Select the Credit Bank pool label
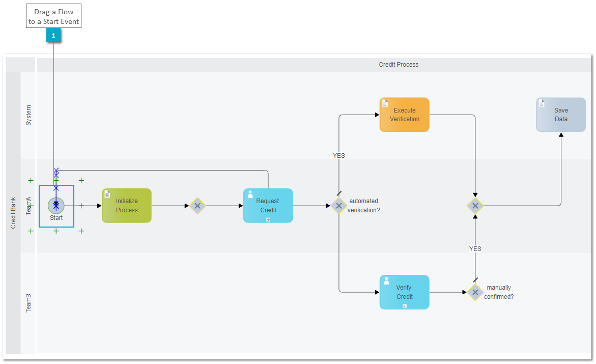This screenshot has width=596, height=364. (13, 213)
